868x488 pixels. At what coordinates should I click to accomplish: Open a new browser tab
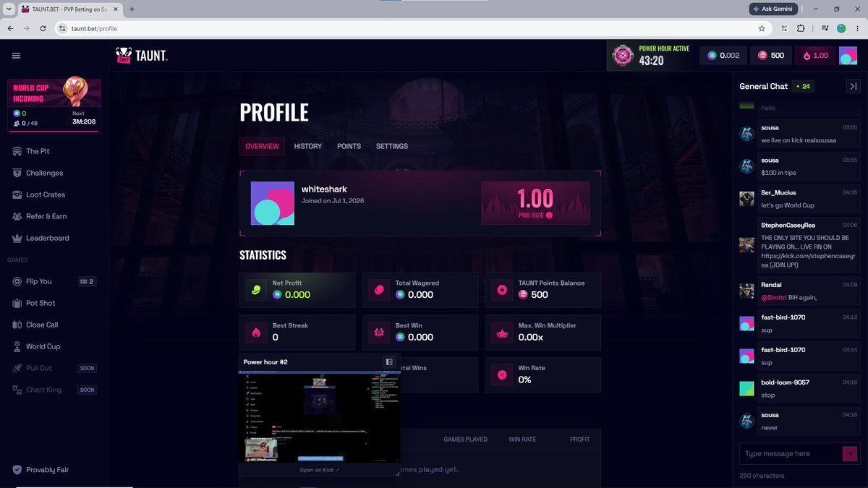coord(132,9)
